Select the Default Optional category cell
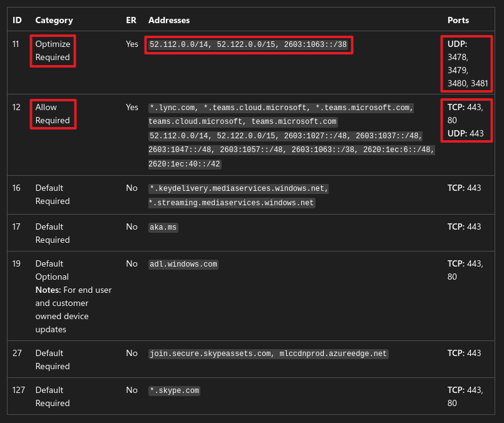Screen dimensions: 504x423 [52, 270]
